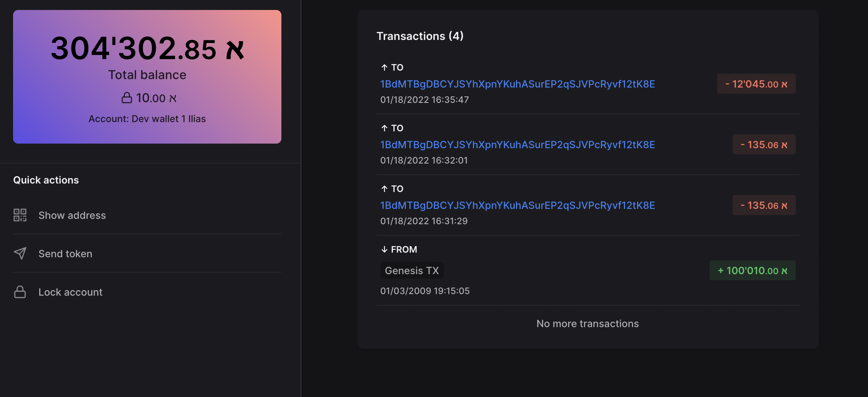Open the Quick actions section
This screenshot has width=868, height=397.
46,180
